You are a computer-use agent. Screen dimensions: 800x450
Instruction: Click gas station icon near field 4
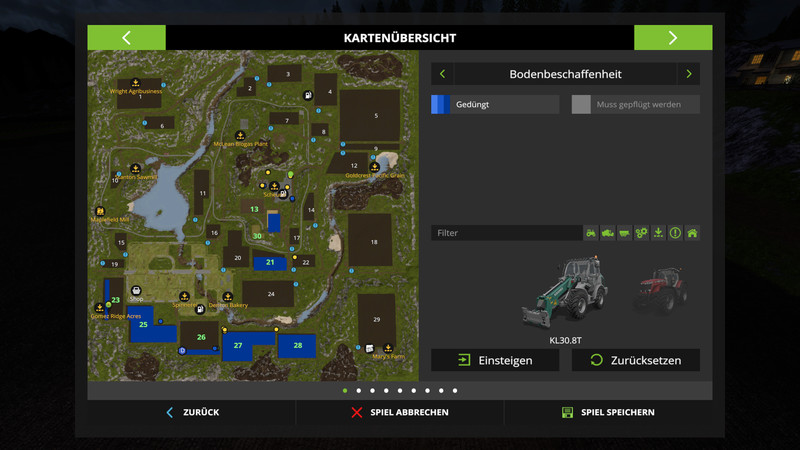point(308,95)
